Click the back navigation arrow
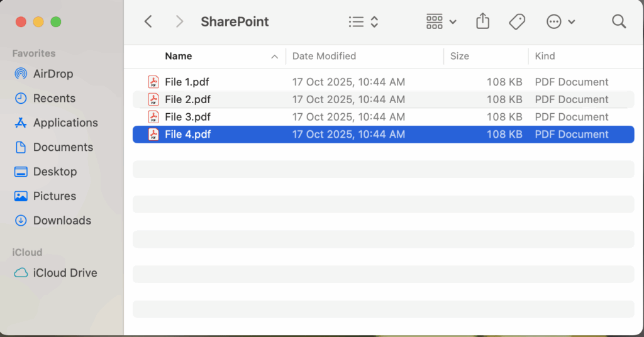 click(148, 21)
